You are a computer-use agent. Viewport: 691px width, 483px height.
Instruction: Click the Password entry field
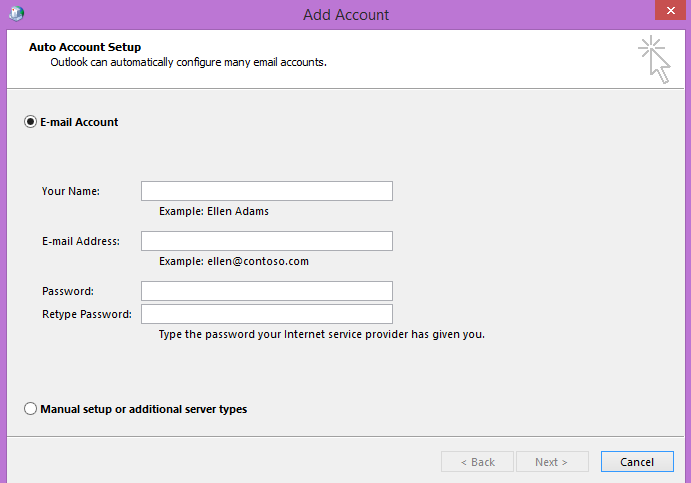[x=267, y=291]
